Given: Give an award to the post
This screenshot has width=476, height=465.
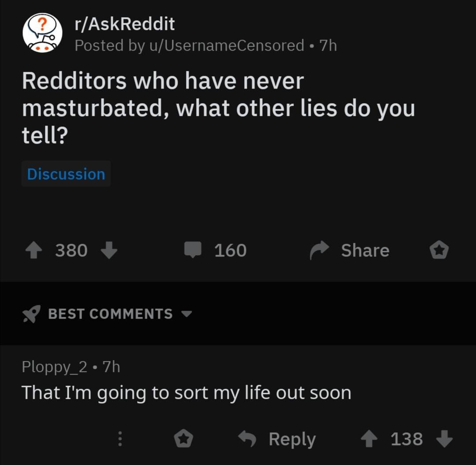Looking at the screenshot, I should (439, 250).
